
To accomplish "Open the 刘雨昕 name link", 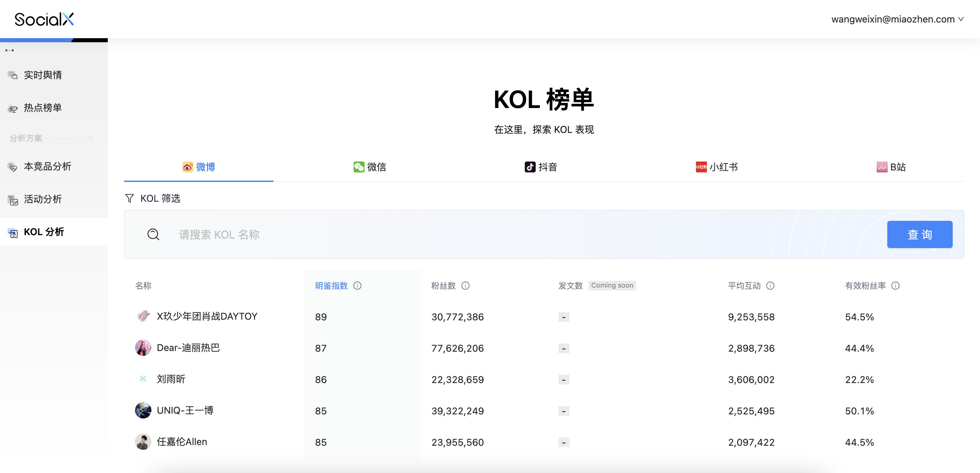I will [x=171, y=379].
